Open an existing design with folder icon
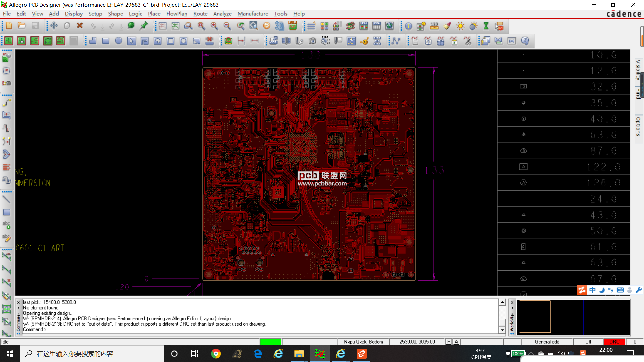 coord(22,26)
